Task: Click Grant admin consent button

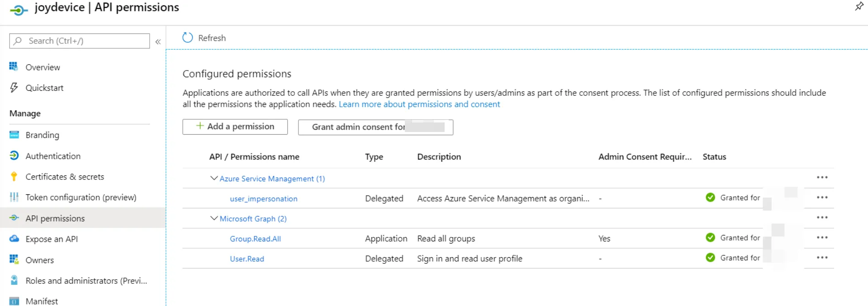Action: 375,127
